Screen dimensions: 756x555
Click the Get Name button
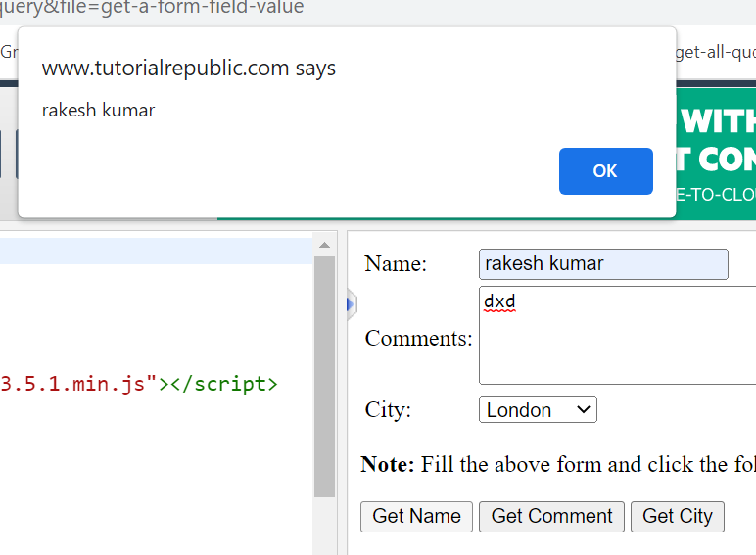416,516
